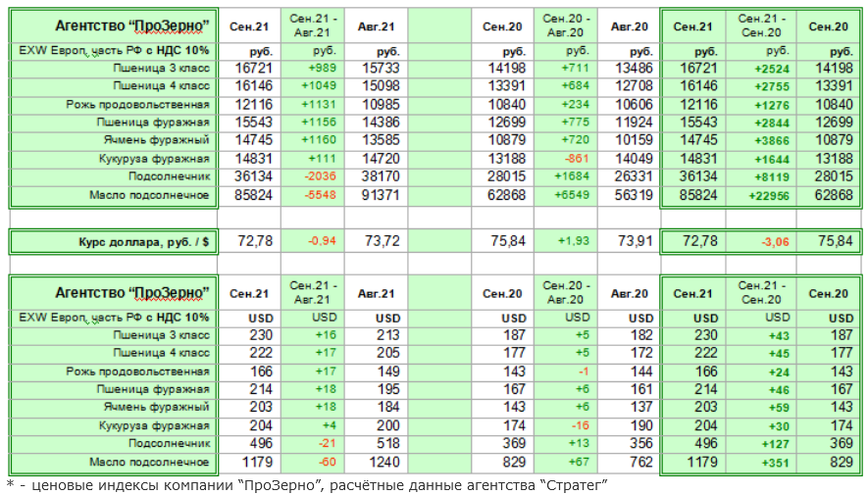Select the 'Курс доллара, руб. / $' row label
Screen dimensions: 868x495
pos(144,242)
